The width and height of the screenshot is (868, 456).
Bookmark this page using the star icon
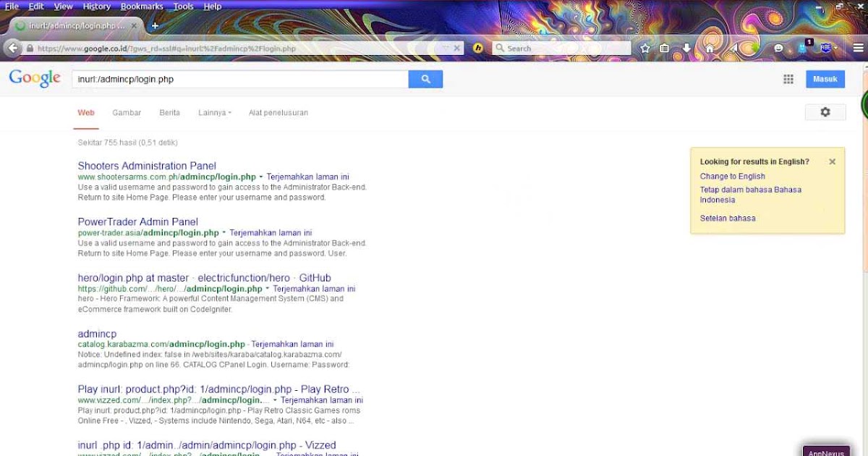[x=645, y=48]
